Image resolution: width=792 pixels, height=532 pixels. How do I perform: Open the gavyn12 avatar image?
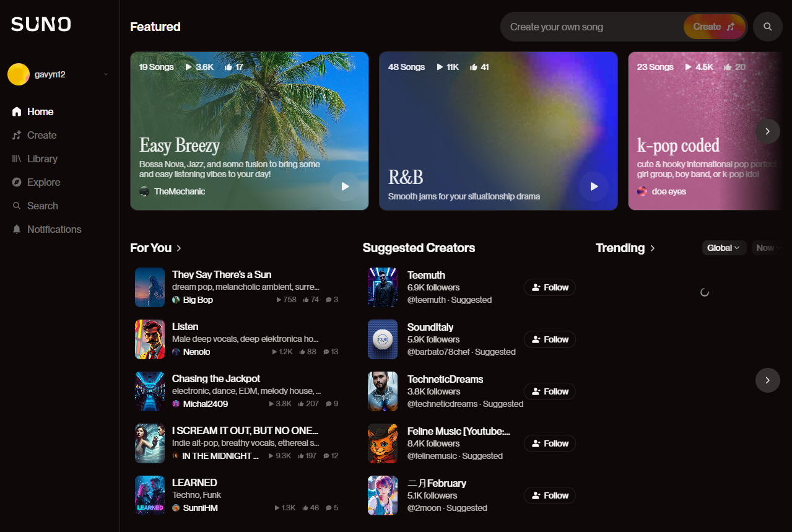pos(19,74)
